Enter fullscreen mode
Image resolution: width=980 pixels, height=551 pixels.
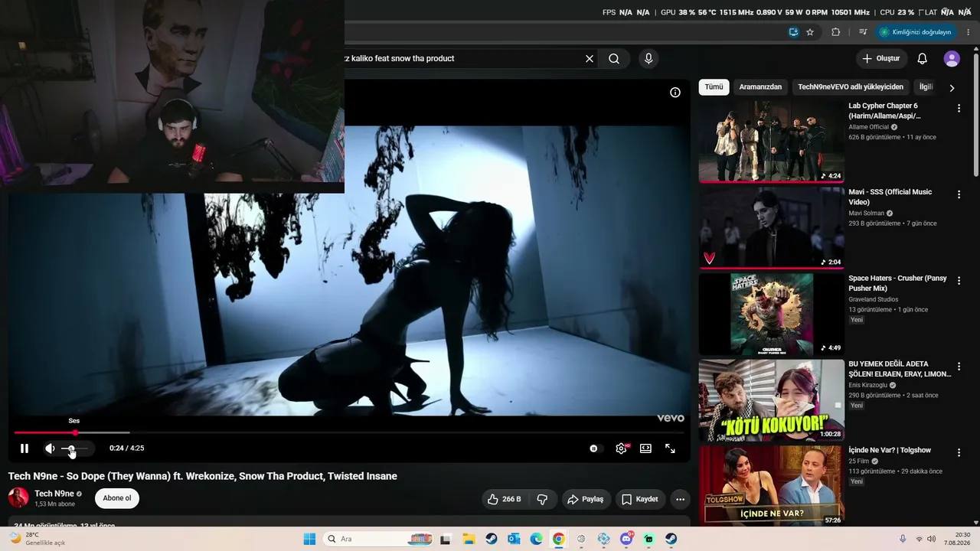coord(670,448)
